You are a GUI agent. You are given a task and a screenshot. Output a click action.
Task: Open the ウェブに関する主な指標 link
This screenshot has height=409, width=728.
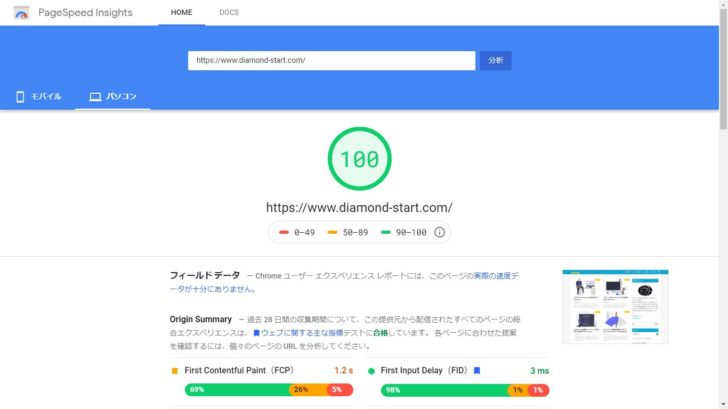pyautogui.click(x=302, y=333)
